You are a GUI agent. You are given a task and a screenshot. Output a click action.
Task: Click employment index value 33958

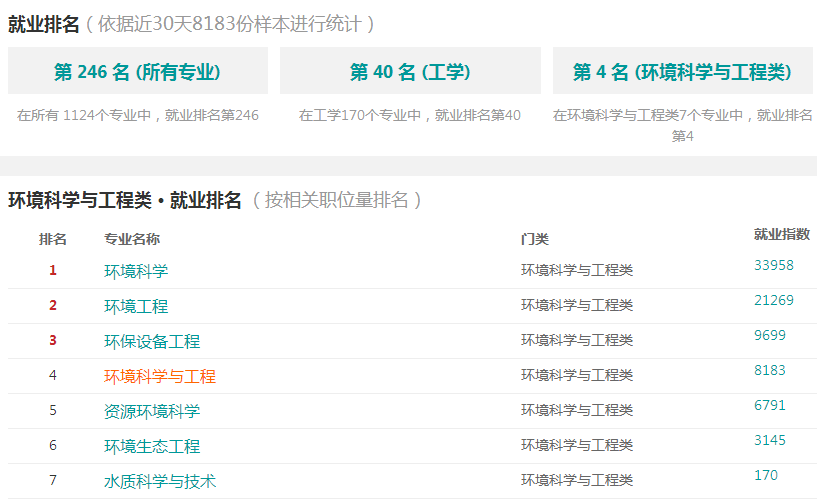(774, 265)
